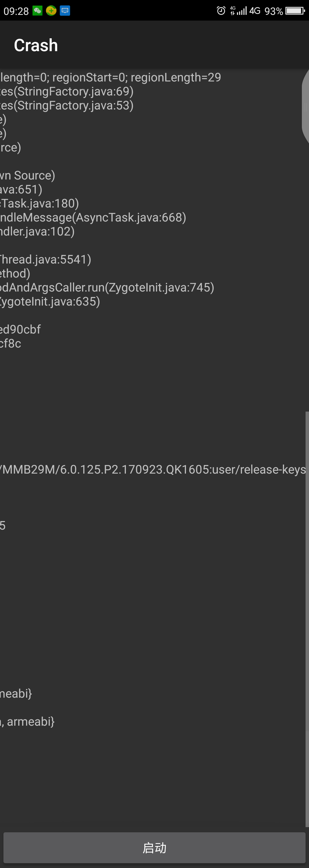309x868 pixels.
Task: Tap the blue message notification icon
Action: point(65,11)
